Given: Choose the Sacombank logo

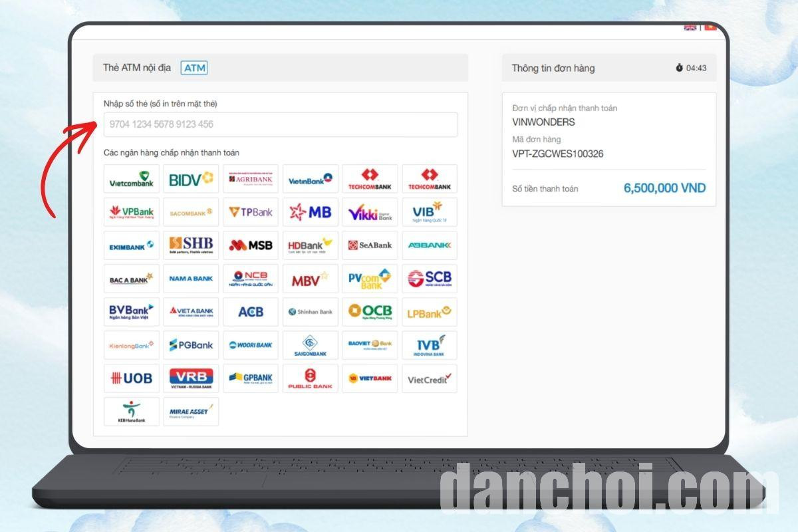Looking at the screenshot, I should click(191, 212).
